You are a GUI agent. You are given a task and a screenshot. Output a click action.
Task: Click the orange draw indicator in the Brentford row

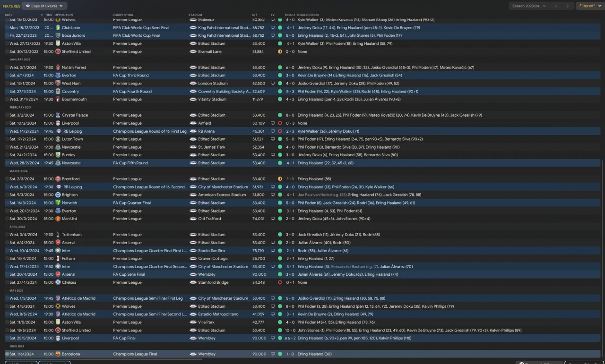(280, 179)
